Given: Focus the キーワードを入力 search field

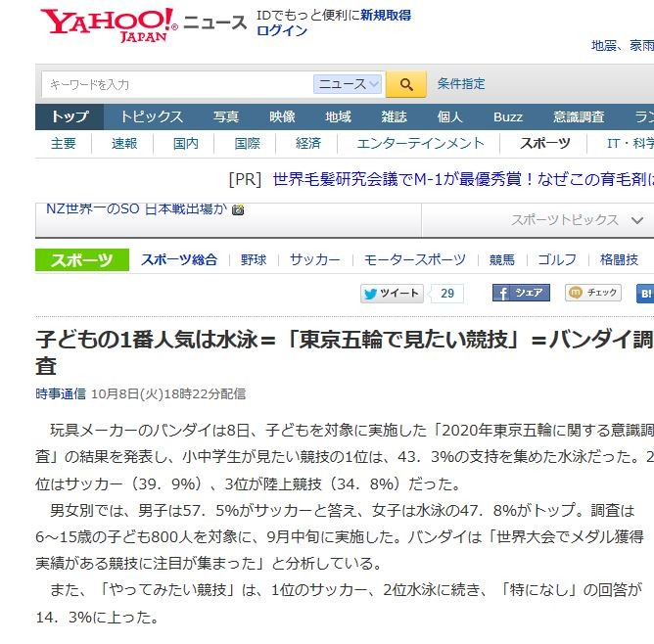Looking at the screenshot, I should (177, 84).
